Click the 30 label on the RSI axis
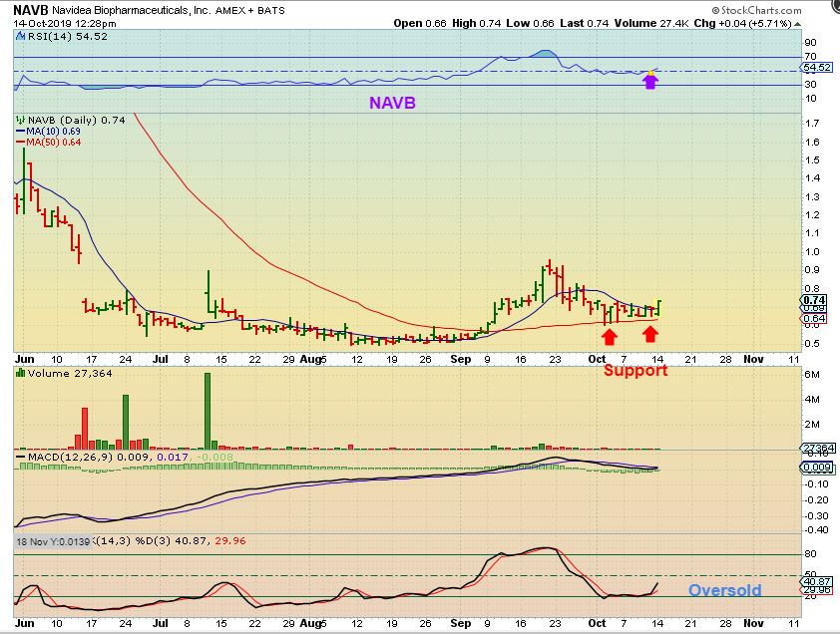Image resolution: width=840 pixels, height=634 pixels. tap(810, 85)
